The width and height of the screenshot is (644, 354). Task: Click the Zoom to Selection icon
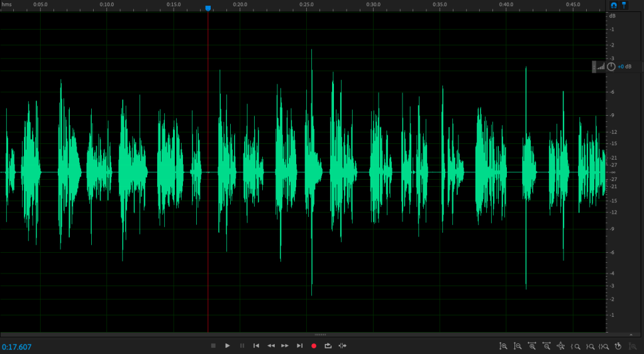(604, 346)
